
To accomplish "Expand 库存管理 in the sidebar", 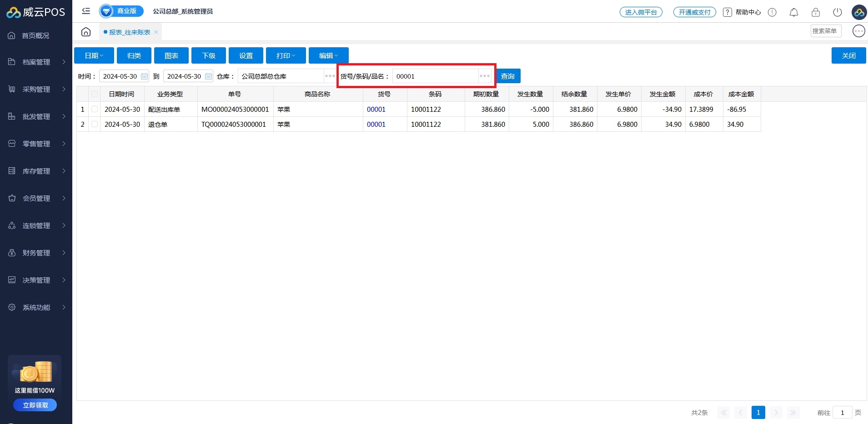I will click(x=36, y=171).
